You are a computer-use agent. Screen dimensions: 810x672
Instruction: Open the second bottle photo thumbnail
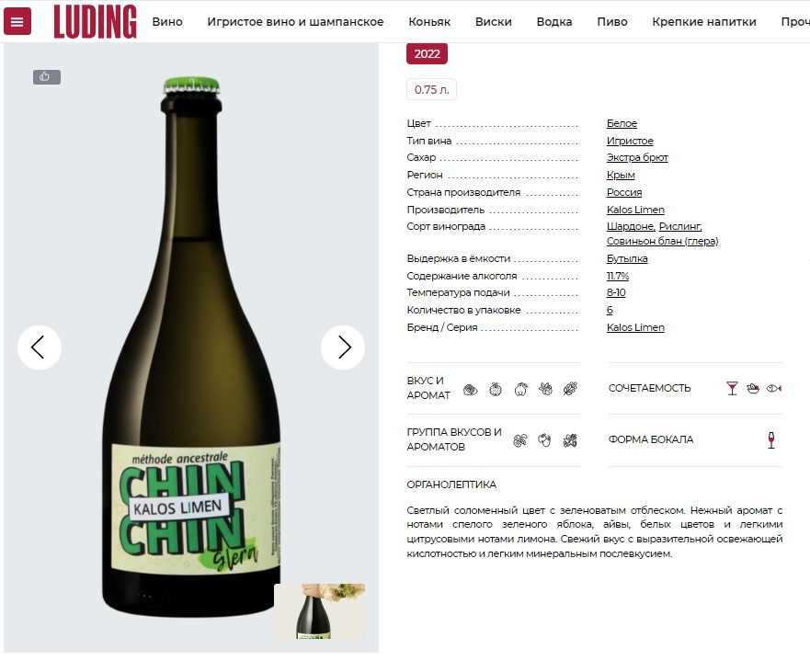tap(320, 611)
